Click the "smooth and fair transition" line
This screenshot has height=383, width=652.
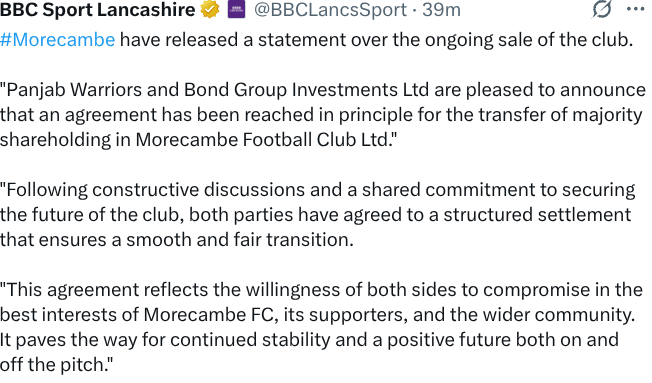(x=240, y=240)
